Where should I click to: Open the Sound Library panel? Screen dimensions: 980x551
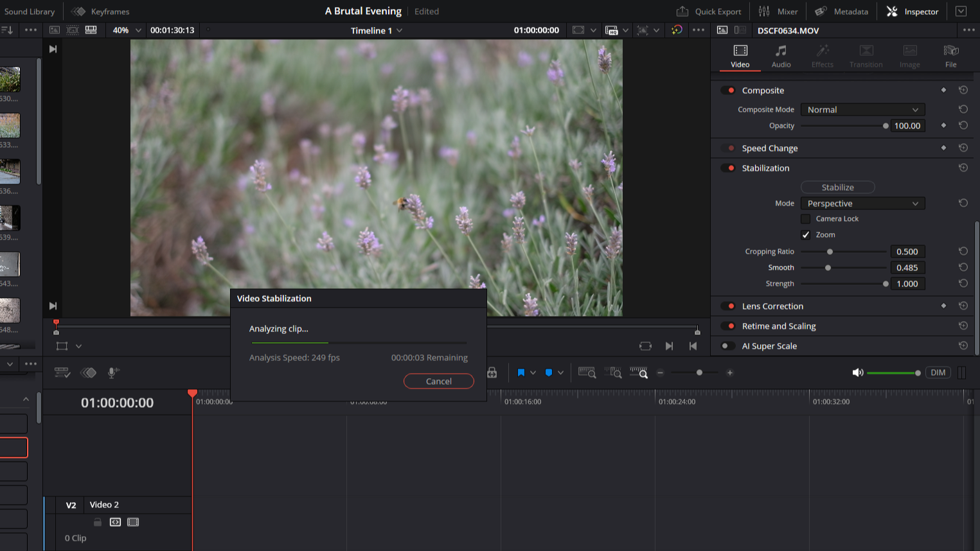click(x=30, y=12)
